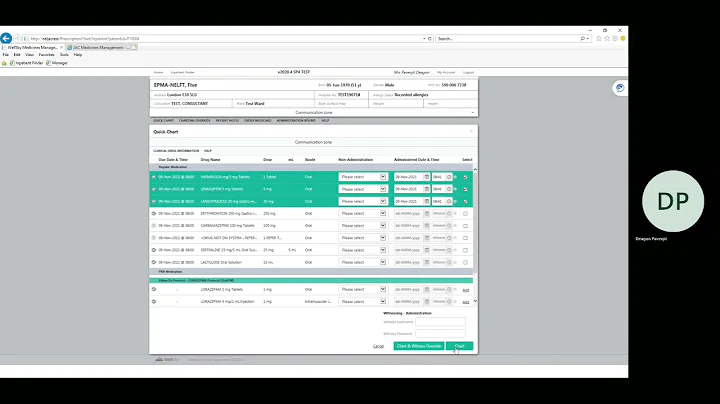Click the Cancel link
The width and height of the screenshot is (720, 404).
(378, 346)
